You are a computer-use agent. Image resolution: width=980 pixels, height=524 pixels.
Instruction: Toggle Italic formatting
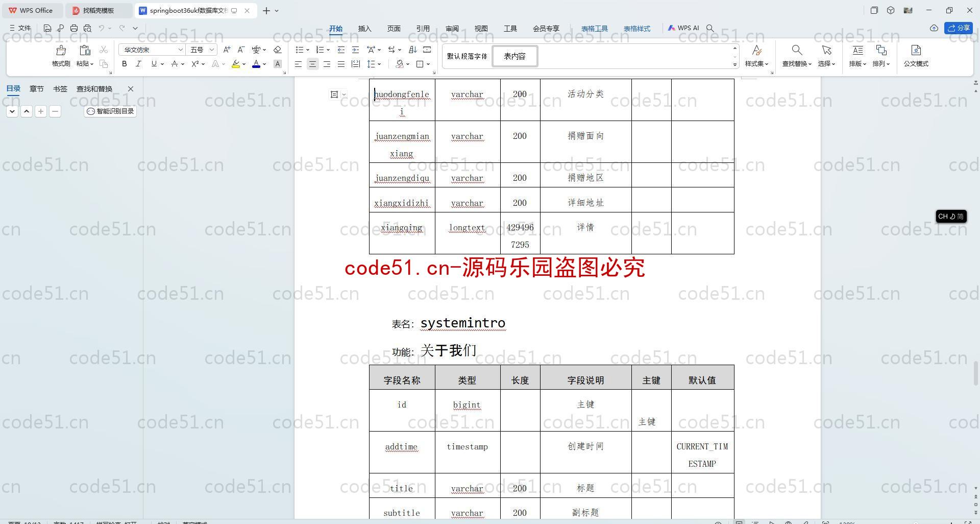138,64
